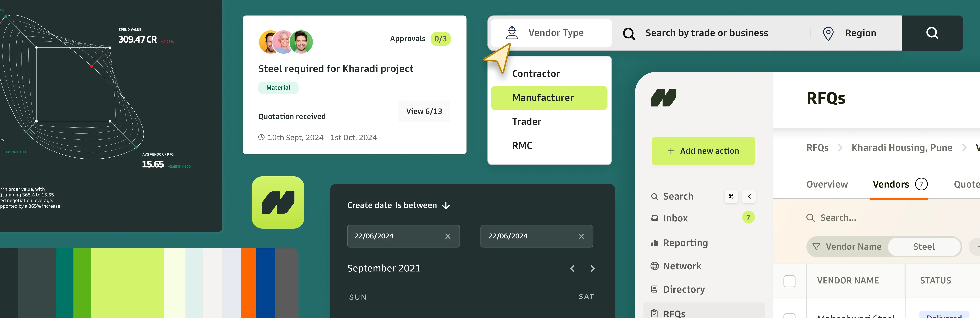Open Directory in the sidebar
The image size is (980, 318).
pyautogui.click(x=684, y=289)
